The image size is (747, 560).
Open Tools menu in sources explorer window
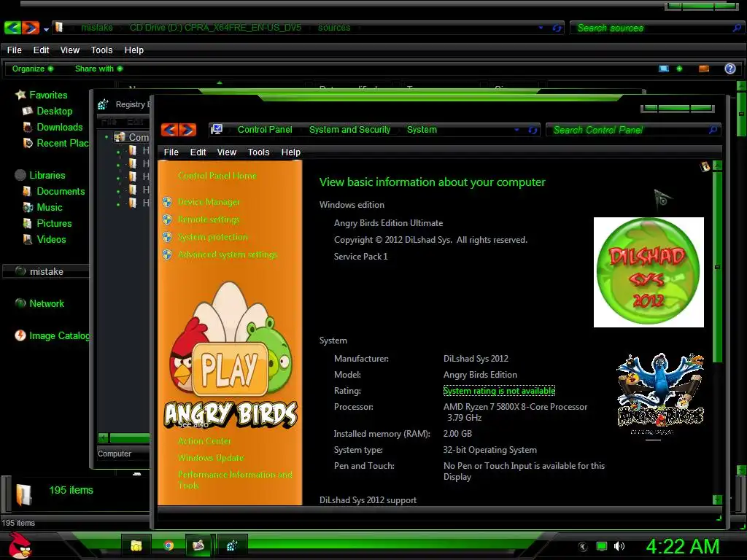101,50
